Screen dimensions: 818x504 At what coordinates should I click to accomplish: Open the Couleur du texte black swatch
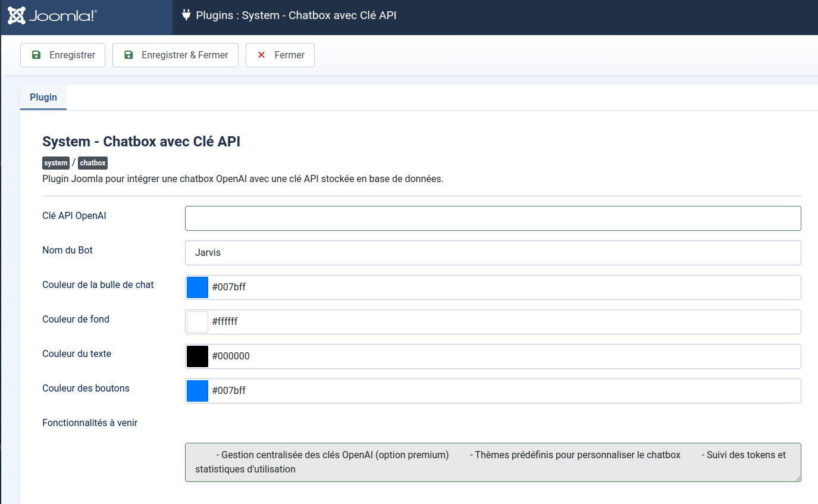198,356
